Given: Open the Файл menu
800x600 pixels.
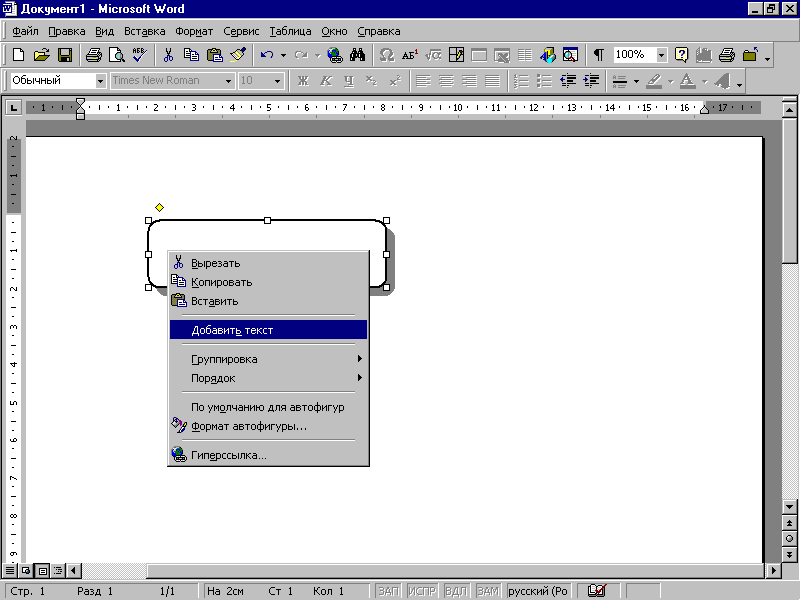Looking at the screenshot, I should [x=25, y=31].
